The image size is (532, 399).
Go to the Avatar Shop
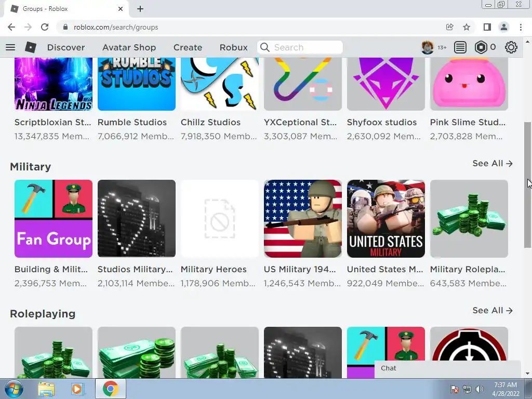(129, 47)
